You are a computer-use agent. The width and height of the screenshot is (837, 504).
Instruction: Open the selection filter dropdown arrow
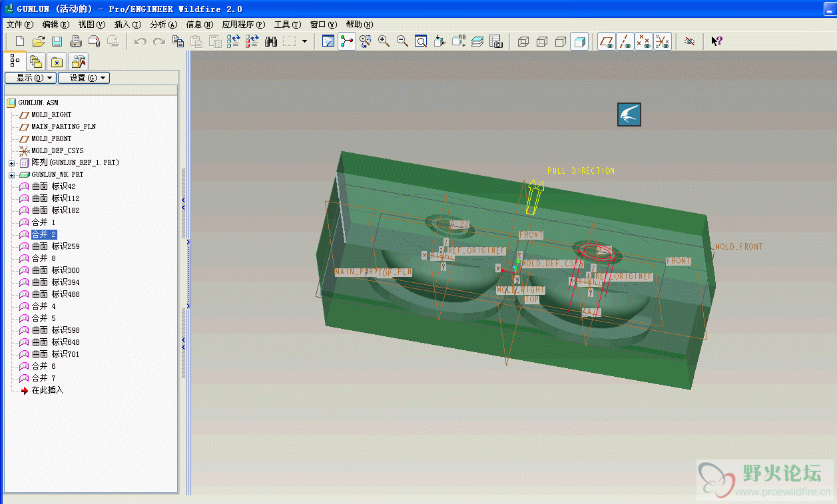(x=304, y=41)
